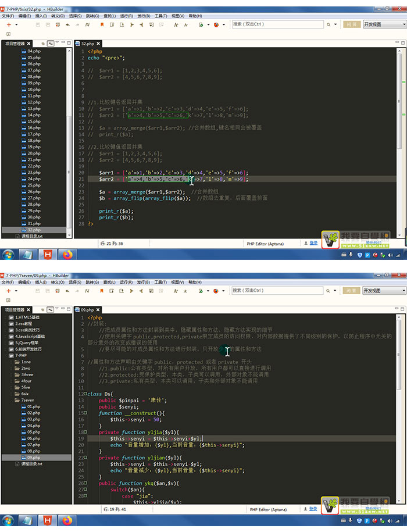Open 编辑(E) menu in 32.php window
407x532 pixels.
(24, 16)
